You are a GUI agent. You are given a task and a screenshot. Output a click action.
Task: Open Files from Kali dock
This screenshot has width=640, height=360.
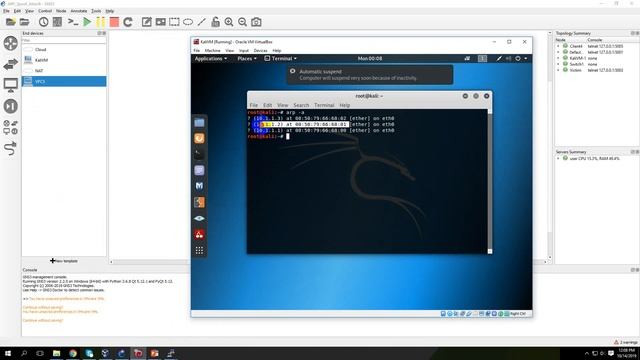click(199, 122)
